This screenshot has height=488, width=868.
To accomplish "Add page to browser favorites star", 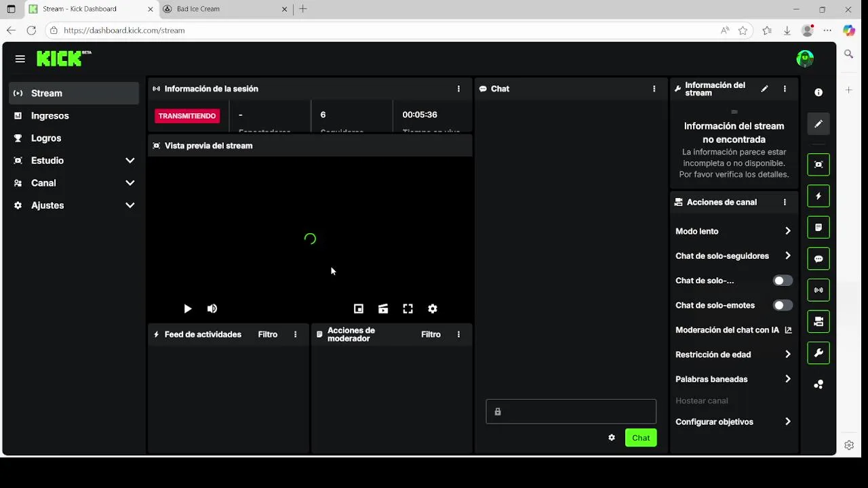I will [x=743, y=30].
